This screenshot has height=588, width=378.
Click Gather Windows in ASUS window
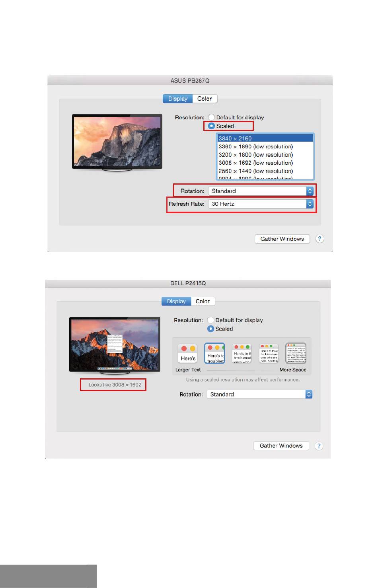click(282, 239)
